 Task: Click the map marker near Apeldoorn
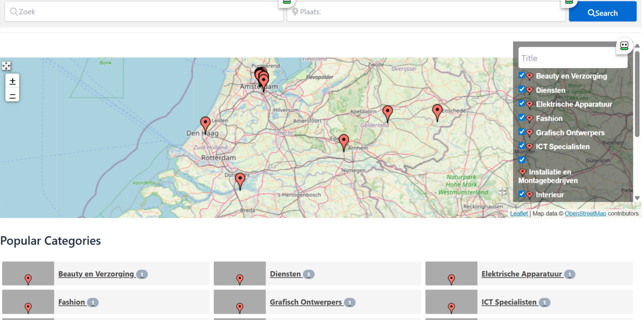(x=387, y=113)
